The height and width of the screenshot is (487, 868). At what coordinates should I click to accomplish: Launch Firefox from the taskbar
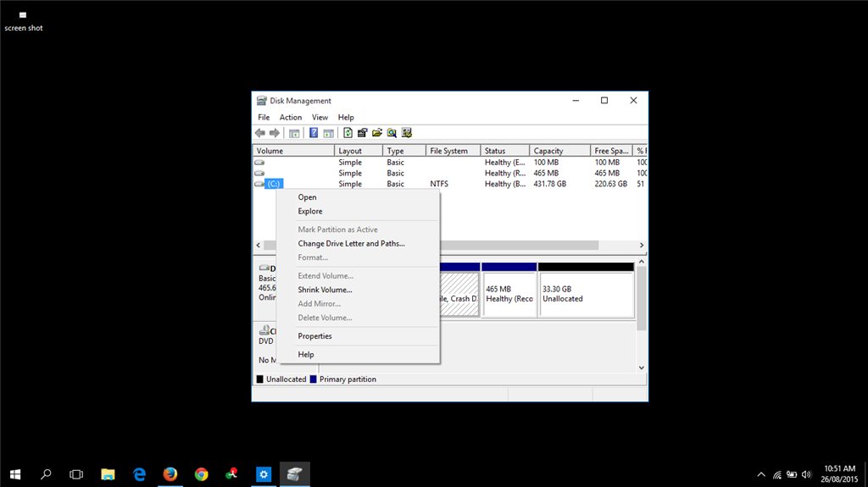click(170, 474)
